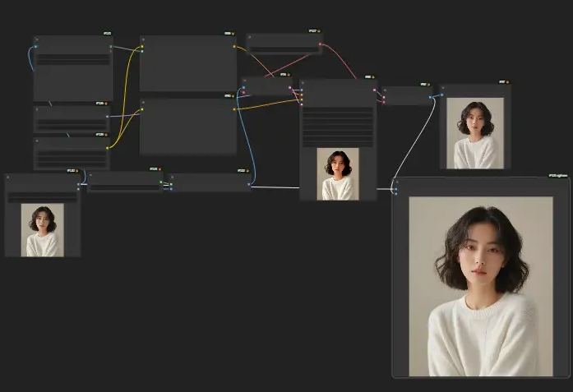Click fox badge above the central sampler node

[373, 77]
